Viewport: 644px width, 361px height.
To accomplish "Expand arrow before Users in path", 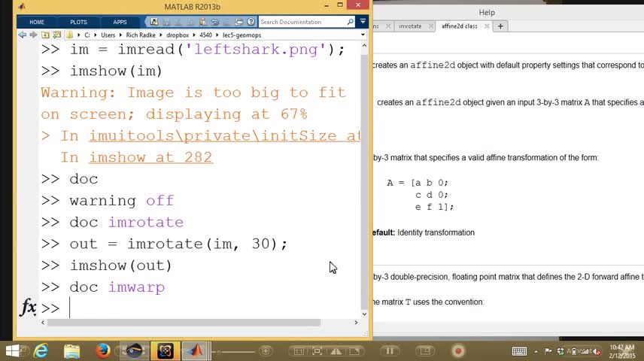I will 96,35.
